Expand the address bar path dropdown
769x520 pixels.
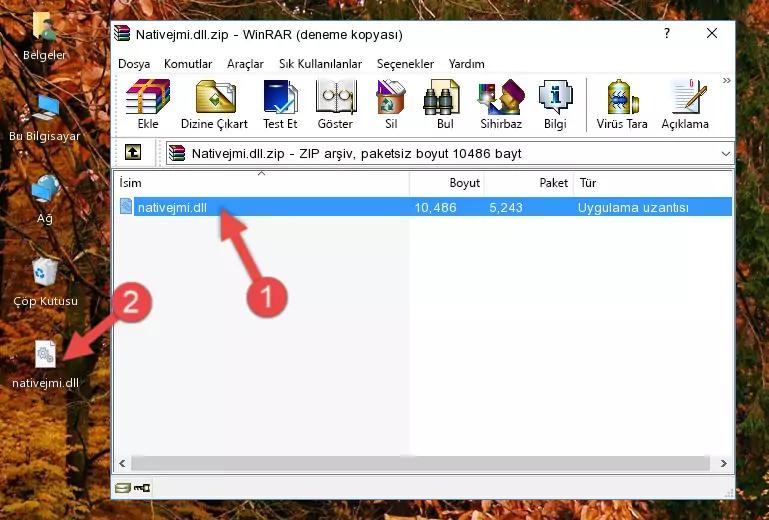726,154
